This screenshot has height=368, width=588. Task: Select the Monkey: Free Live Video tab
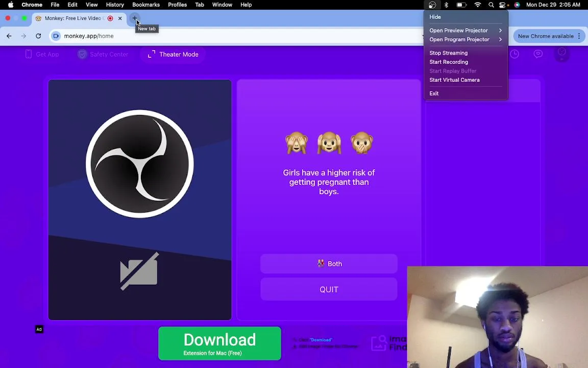79,18
